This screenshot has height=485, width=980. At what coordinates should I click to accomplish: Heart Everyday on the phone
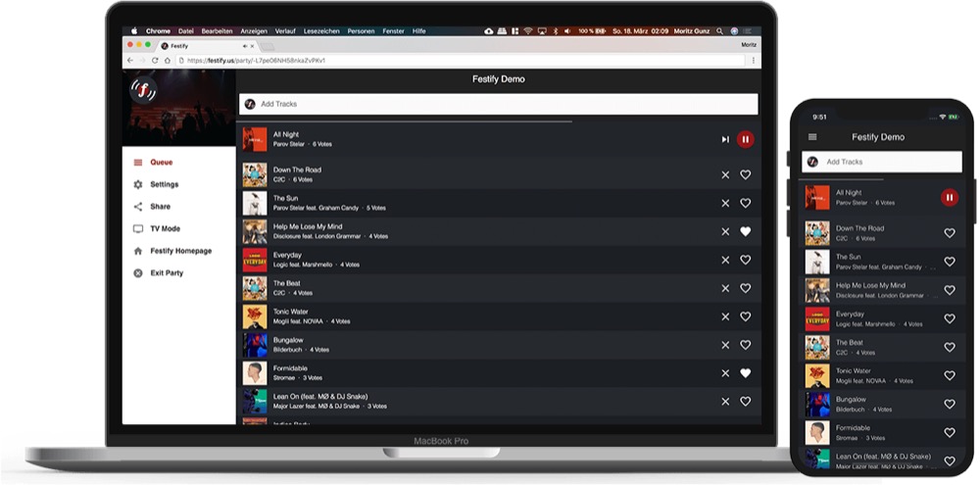[x=950, y=318]
